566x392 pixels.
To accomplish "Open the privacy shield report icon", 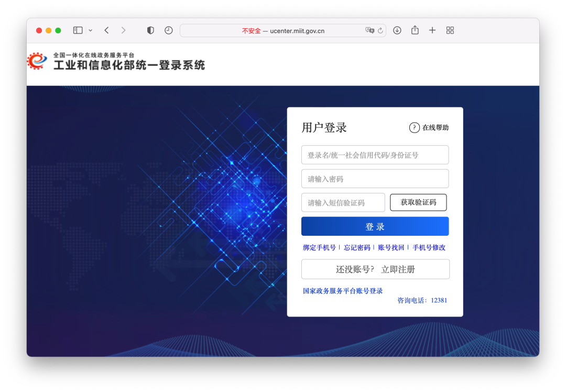I will (x=150, y=30).
